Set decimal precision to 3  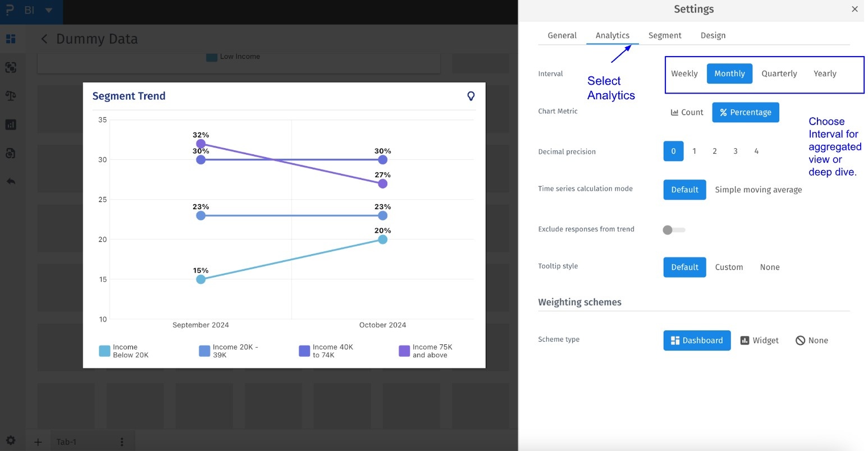735,151
